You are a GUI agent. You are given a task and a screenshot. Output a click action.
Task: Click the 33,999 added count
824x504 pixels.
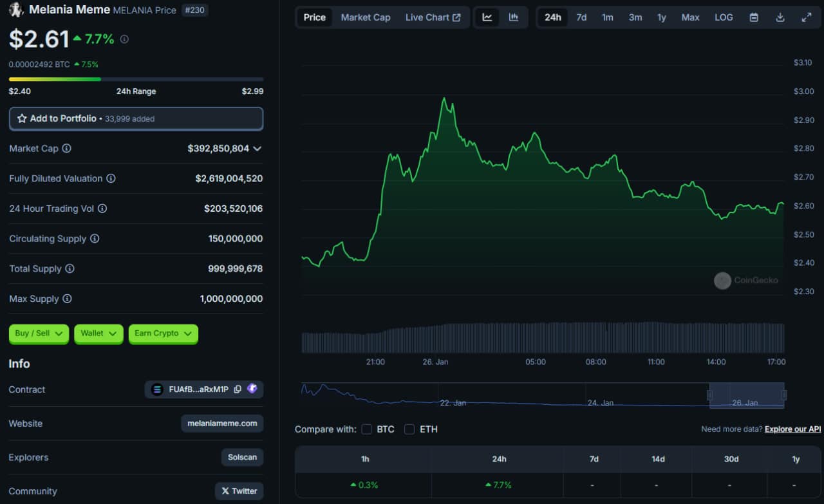click(x=129, y=119)
